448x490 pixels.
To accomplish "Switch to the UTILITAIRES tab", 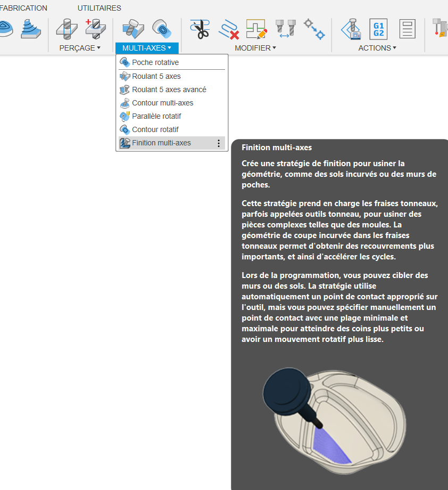I will coord(99,8).
